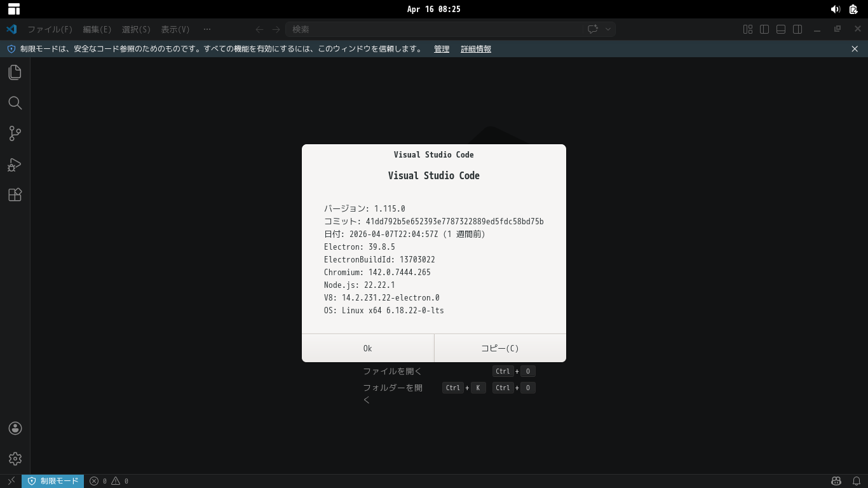Open the Source Control view

coord(15,133)
